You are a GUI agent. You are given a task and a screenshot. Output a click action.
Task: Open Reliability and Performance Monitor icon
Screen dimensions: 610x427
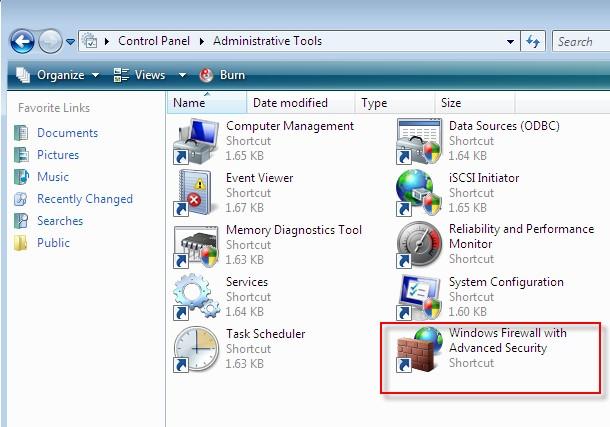point(419,245)
